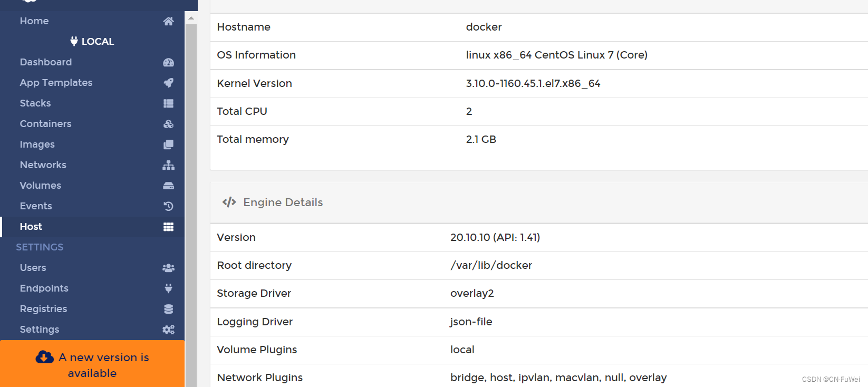Click the Dashboard gauge icon
The image size is (868, 387).
point(168,62)
